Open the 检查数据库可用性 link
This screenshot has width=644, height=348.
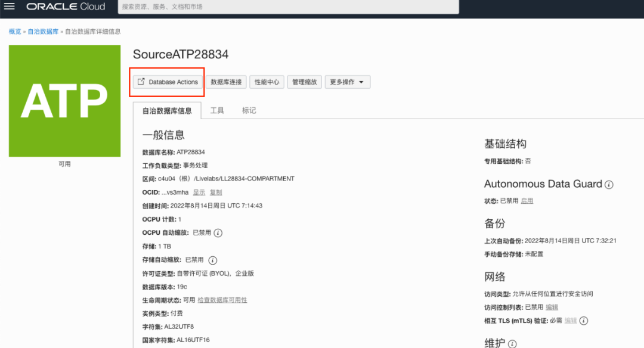(222, 300)
